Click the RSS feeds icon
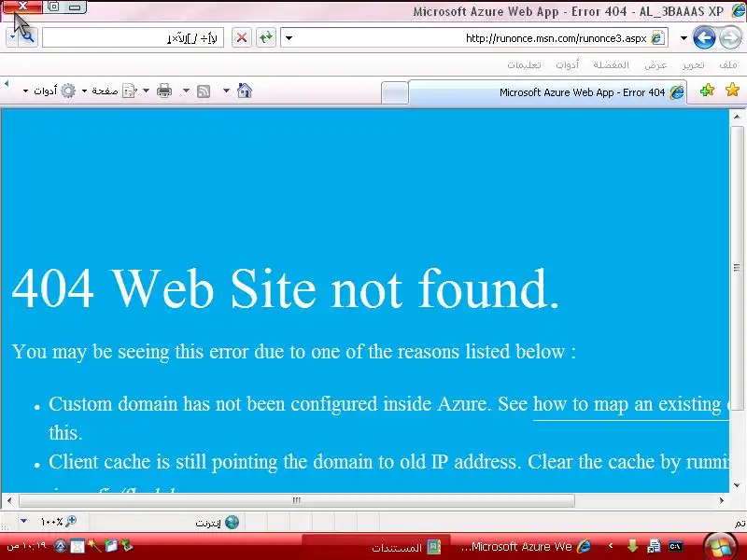Image resolution: width=747 pixels, height=560 pixels. (204, 91)
